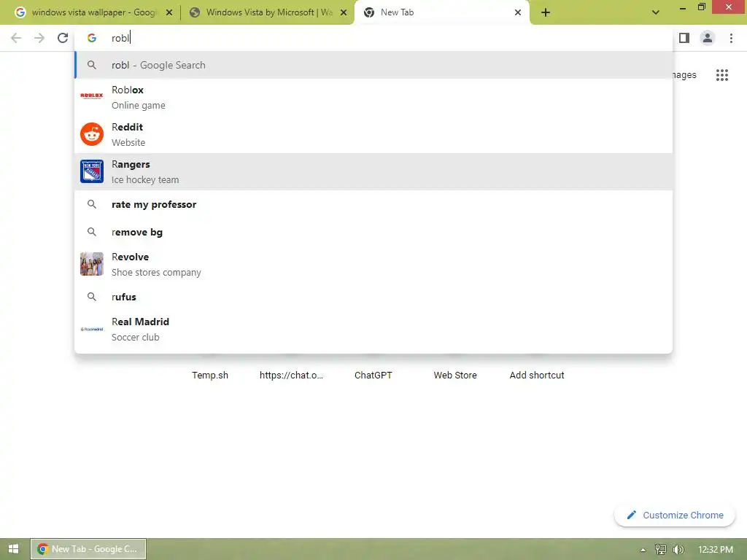This screenshot has width=747, height=560.
Task: Click the Revolve thumbnail image
Action: pos(92,264)
